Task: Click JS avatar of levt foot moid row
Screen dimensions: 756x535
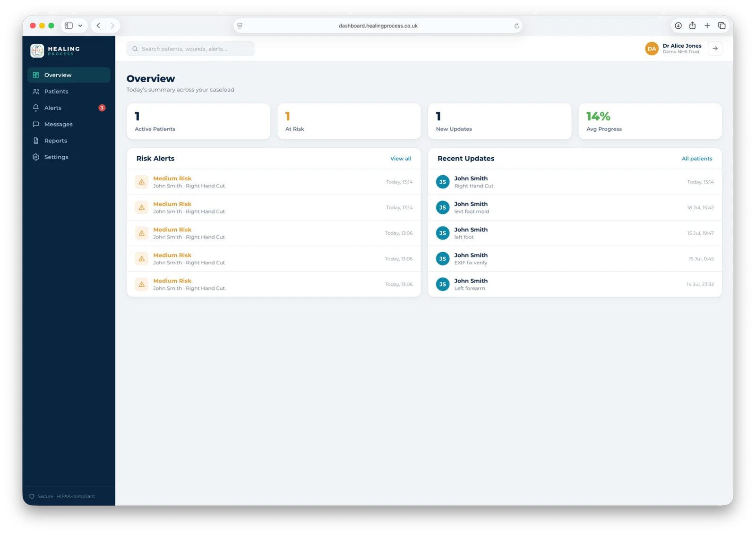Action: coord(442,207)
